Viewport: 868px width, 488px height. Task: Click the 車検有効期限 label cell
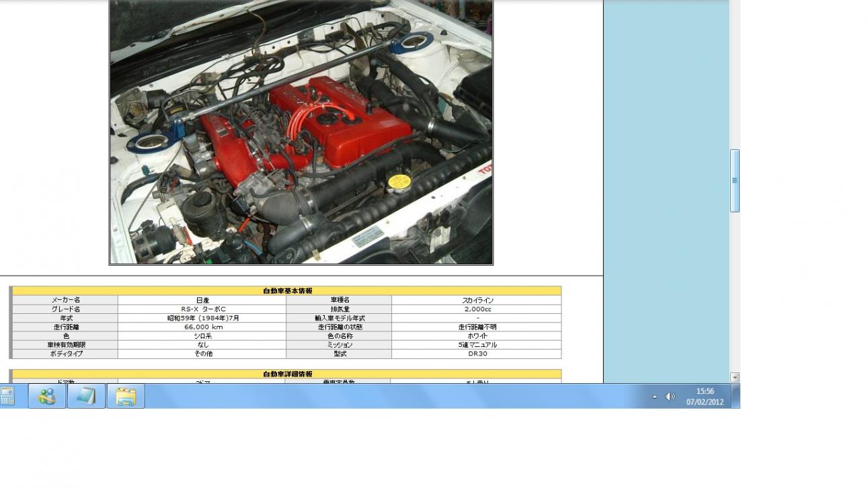tap(65, 344)
